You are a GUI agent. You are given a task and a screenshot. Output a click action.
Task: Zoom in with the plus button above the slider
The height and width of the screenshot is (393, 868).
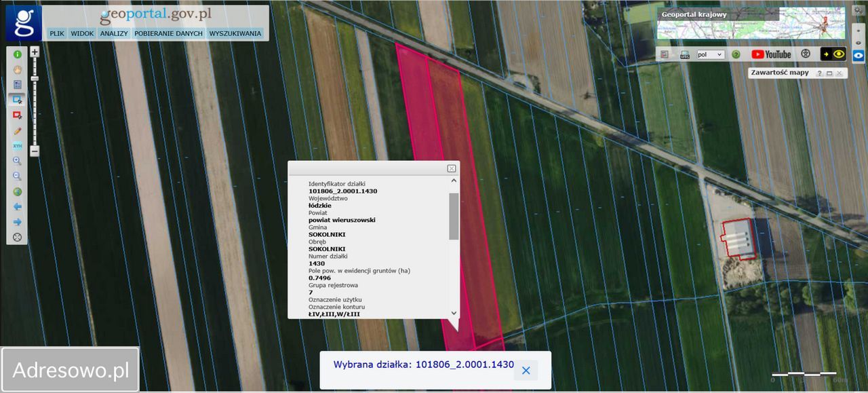click(x=35, y=52)
